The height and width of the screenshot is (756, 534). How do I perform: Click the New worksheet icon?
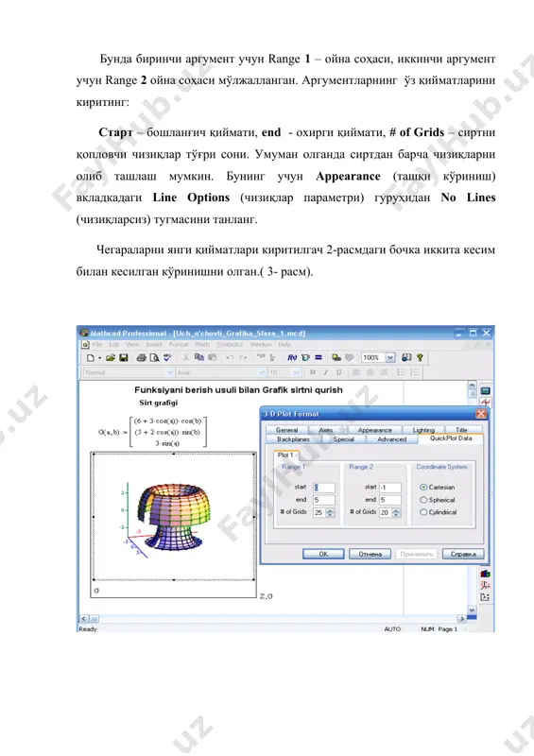pyautogui.click(x=90, y=358)
